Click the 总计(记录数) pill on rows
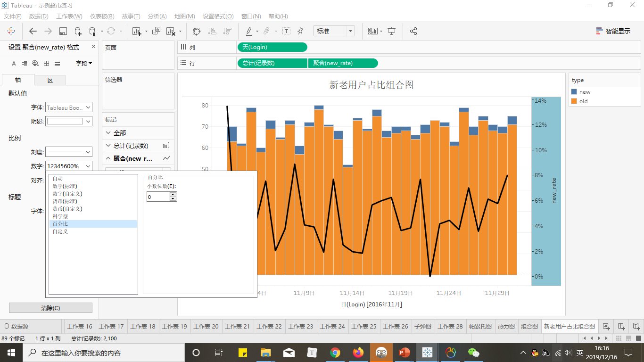Image resolution: width=644 pixels, height=362 pixels. coord(272,63)
